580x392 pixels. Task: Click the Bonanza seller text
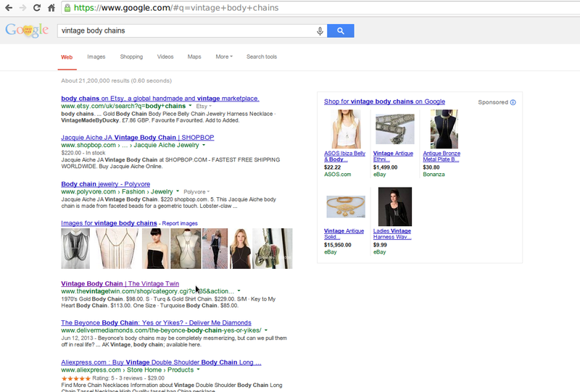[434, 174]
